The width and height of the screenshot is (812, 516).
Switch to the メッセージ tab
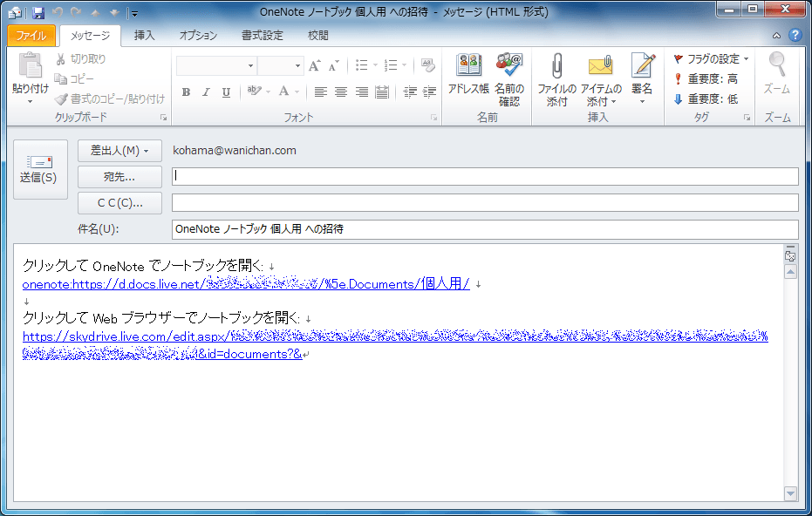[90, 35]
